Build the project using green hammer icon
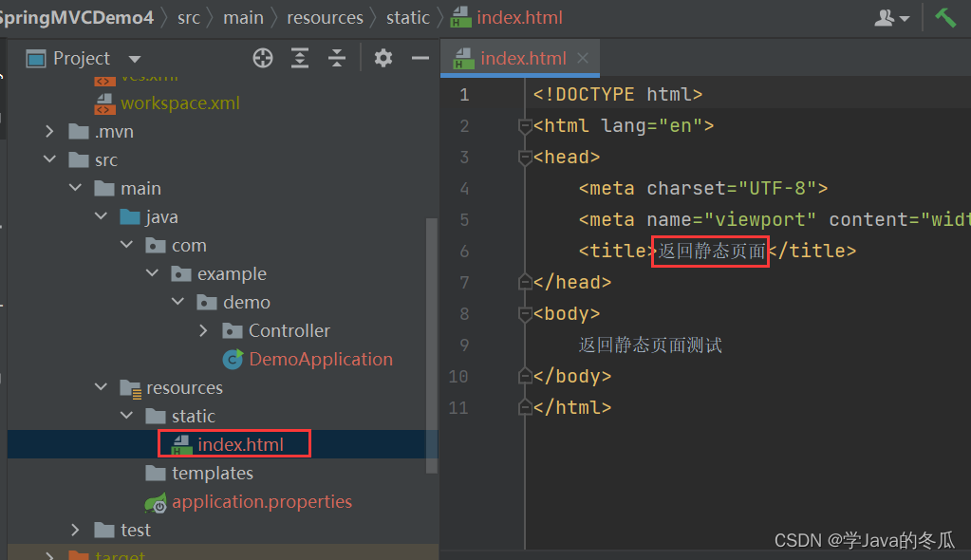971x560 pixels. coord(946,16)
